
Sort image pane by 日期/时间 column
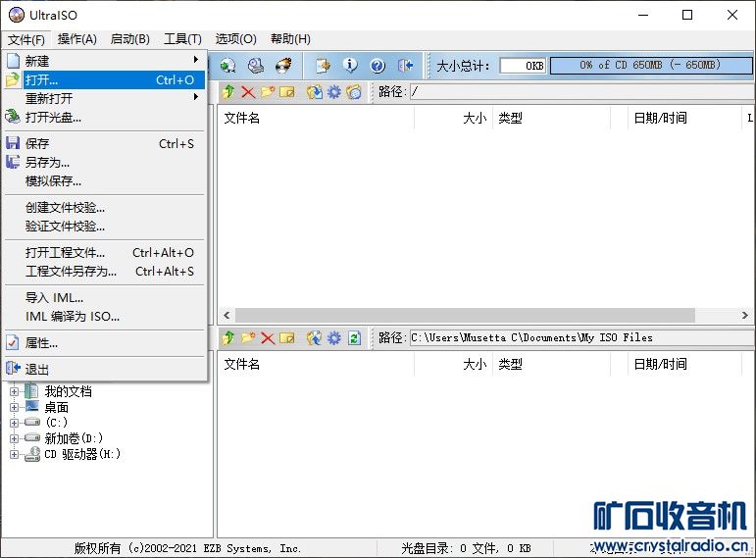(x=684, y=118)
